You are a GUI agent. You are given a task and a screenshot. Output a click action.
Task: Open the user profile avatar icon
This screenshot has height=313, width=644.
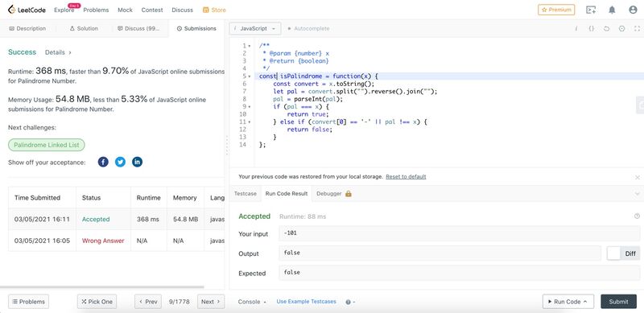coord(633,10)
